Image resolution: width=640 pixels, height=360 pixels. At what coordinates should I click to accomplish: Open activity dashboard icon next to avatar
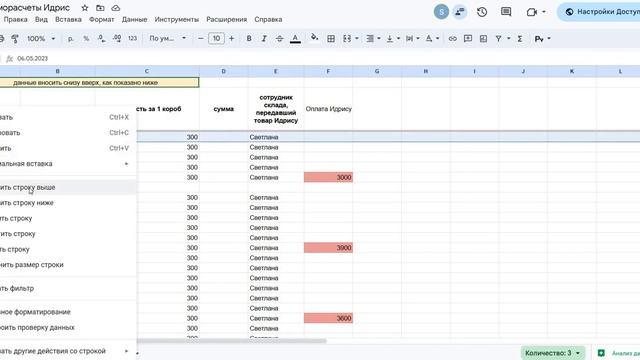(460, 12)
